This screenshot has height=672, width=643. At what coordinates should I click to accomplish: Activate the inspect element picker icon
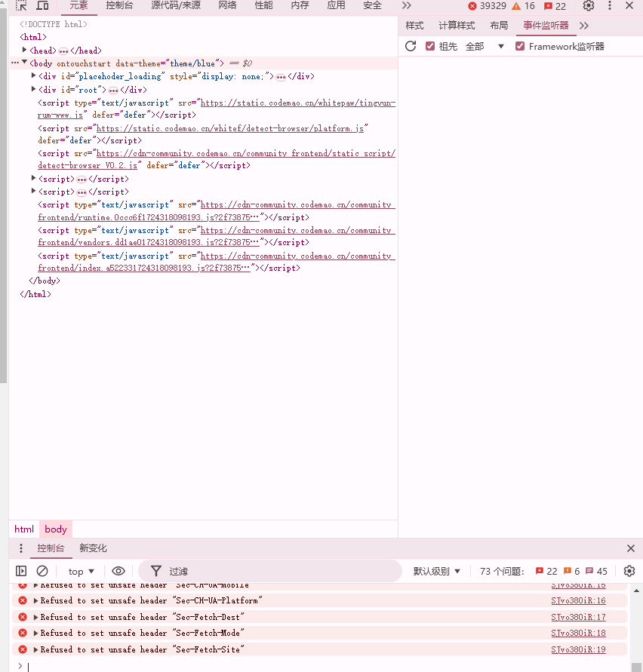21,5
